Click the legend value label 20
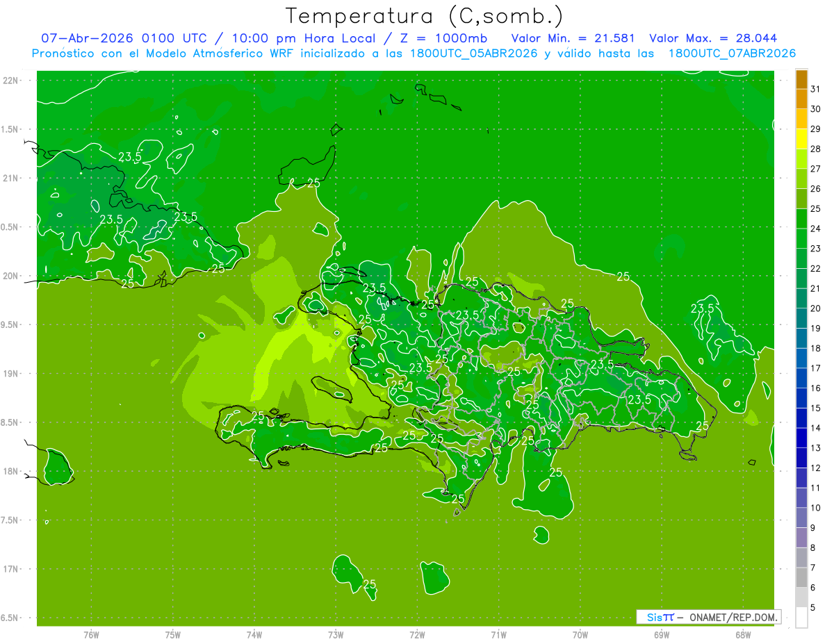This screenshot has height=644, width=834. coord(816,308)
